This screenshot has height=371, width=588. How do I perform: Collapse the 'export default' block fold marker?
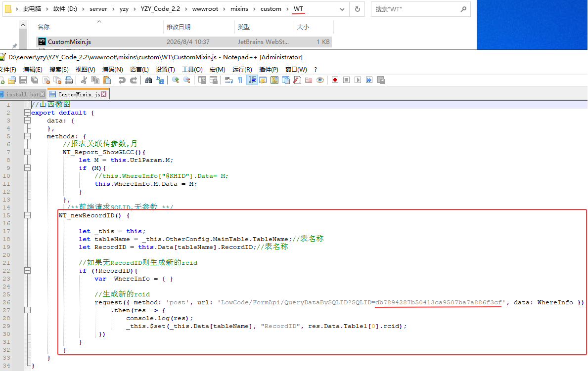click(x=27, y=113)
